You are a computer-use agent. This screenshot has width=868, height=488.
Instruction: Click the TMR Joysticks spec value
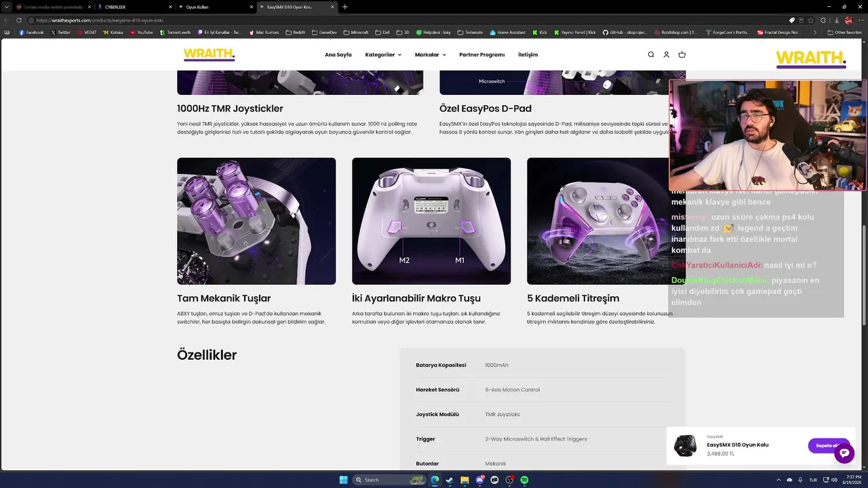pos(502,414)
